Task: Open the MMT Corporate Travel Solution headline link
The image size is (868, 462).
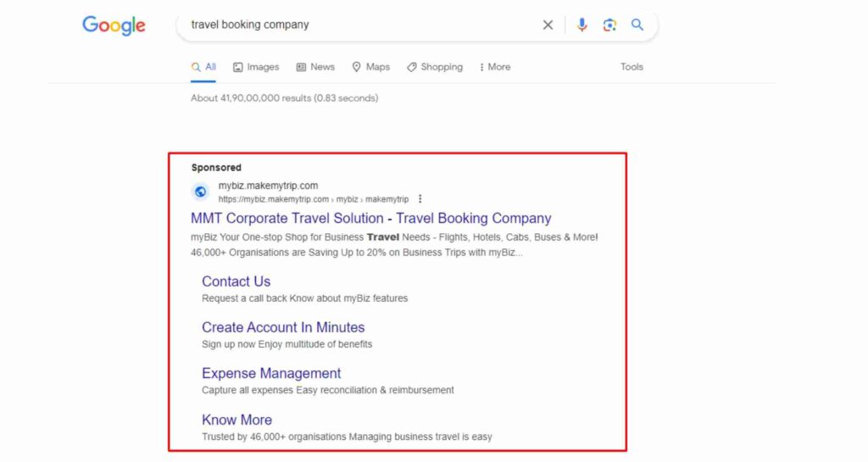Action: 371,218
